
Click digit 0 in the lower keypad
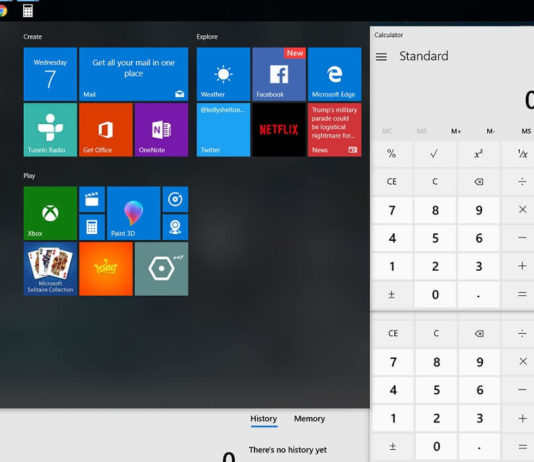(436, 446)
